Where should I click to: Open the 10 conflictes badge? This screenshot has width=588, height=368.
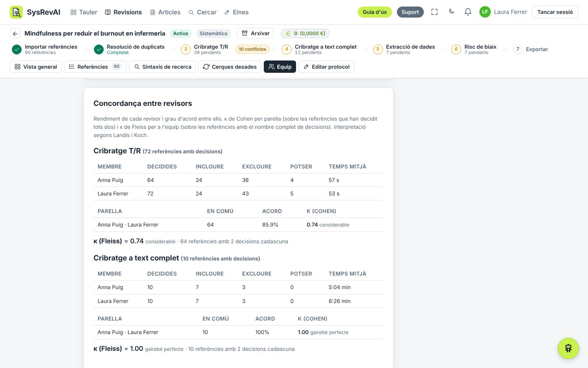click(252, 49)
